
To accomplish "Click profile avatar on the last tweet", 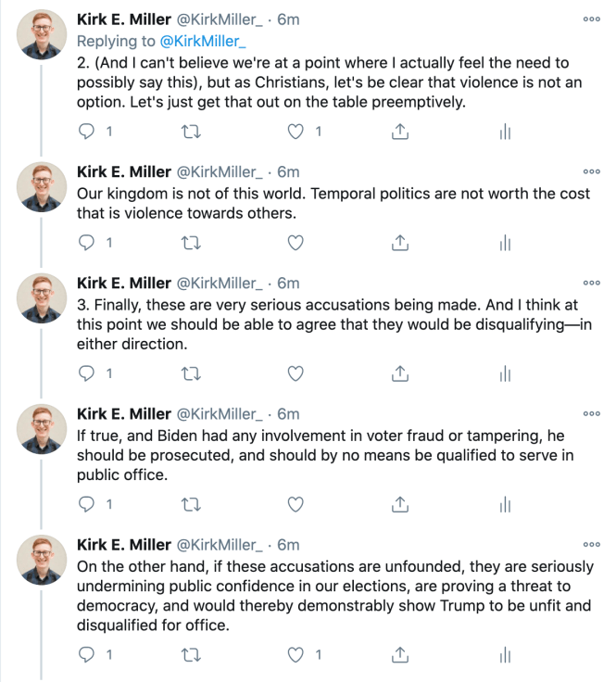I will [x=42, y=562].
